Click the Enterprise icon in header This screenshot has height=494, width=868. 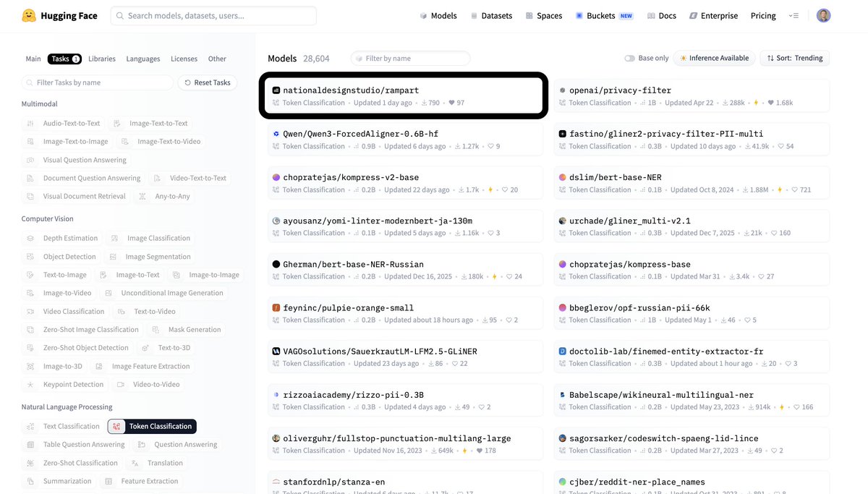pos(693,15)
